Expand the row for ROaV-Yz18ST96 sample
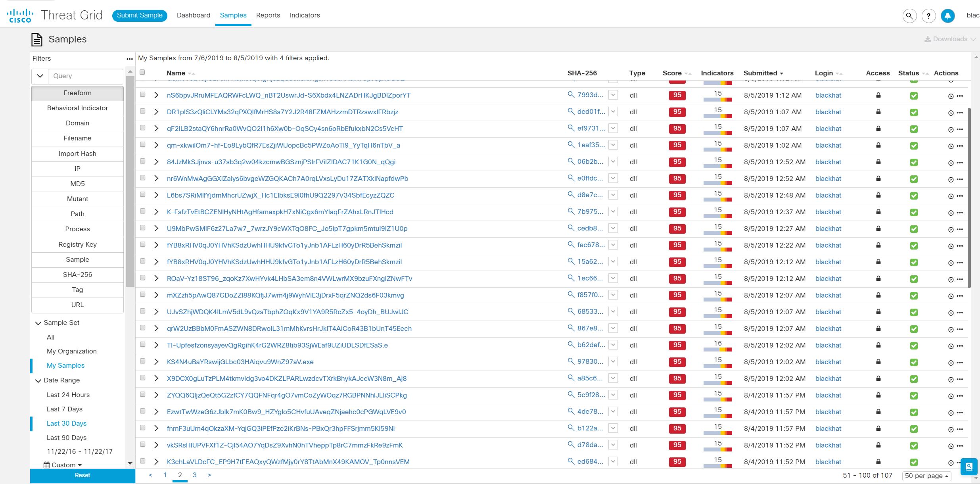This screenshot has height=484, width=980. (x=156, y=278)
